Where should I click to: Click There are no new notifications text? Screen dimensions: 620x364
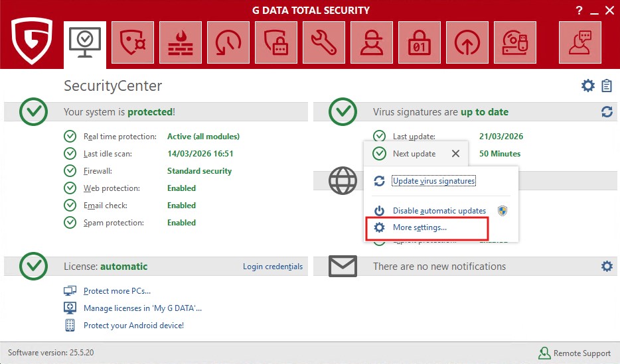[439, 267]
